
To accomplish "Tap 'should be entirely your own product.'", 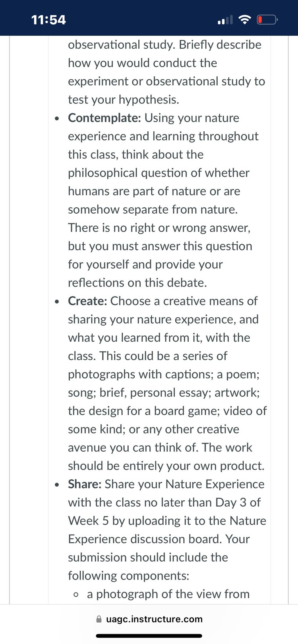I will 166,466.
